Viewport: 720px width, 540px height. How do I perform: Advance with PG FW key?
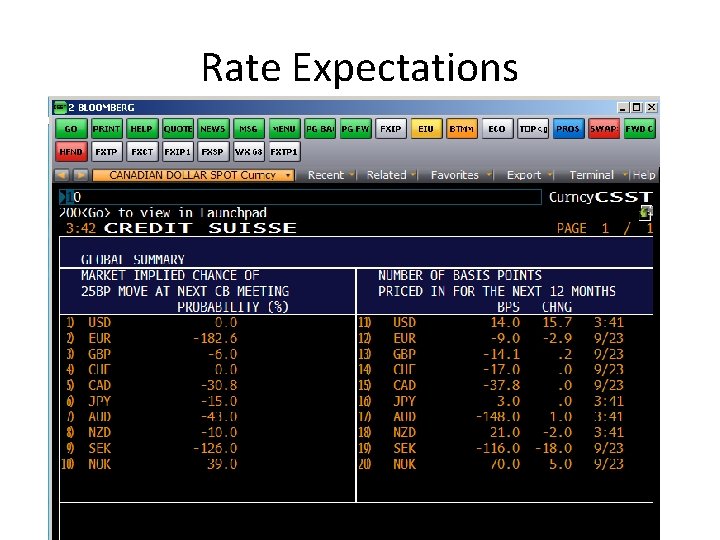click(x=355, y=129)
